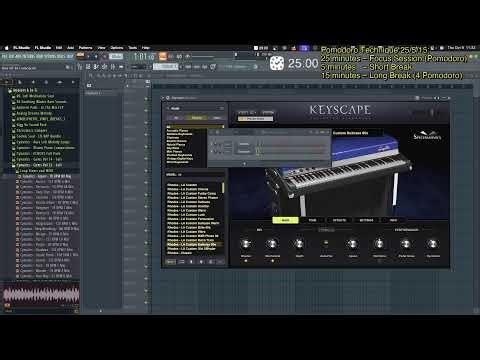Click the 25:00 timer countdown
Image resolution: width=480 pixels, height=360 pixels.
[303, 63]
